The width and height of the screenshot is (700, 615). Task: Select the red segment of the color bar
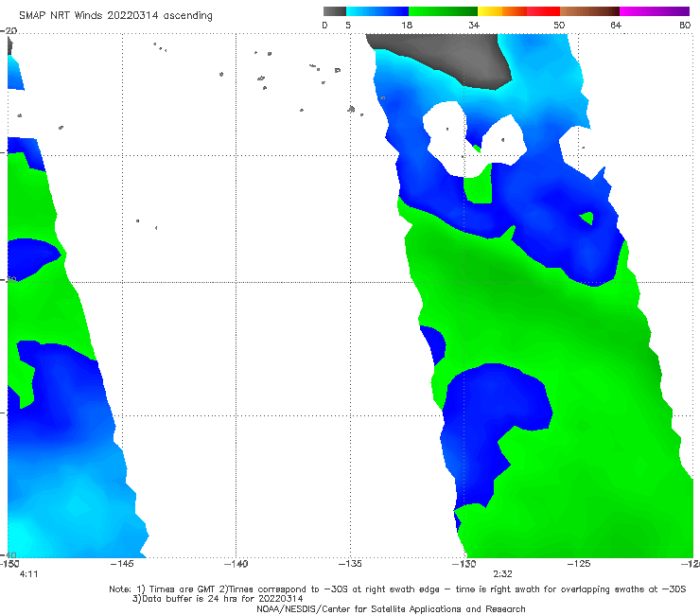pos(543,11)
